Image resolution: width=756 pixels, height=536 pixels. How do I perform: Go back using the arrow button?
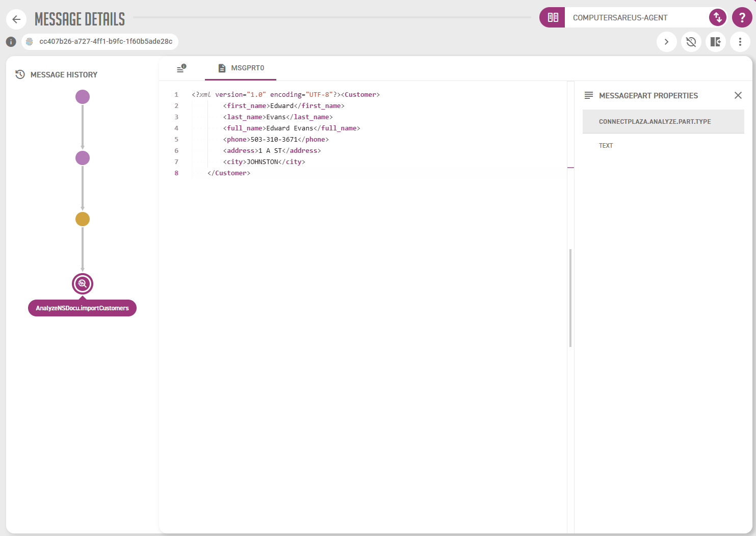click(x=16, y=19)
